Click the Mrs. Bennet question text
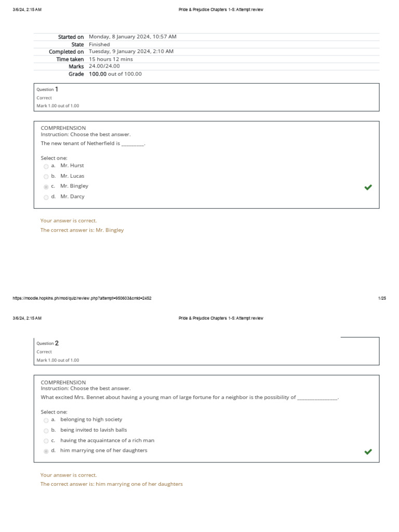Screen dimensions: 399x532 (x=190, y=397)
